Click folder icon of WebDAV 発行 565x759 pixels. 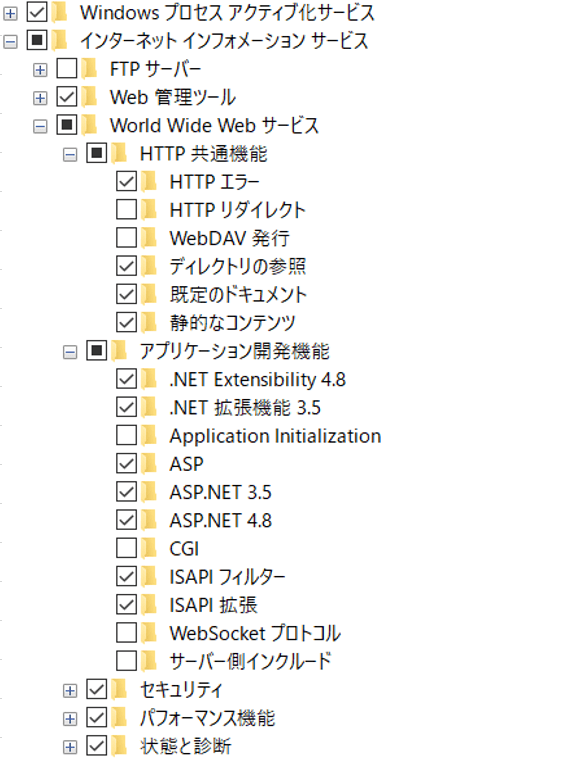tap(149, 238)
